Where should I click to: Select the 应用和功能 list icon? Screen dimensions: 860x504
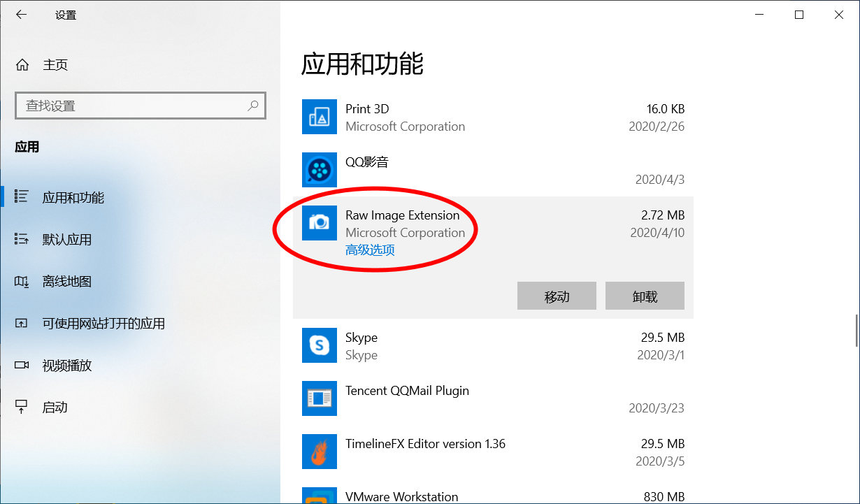coord(22,197)
